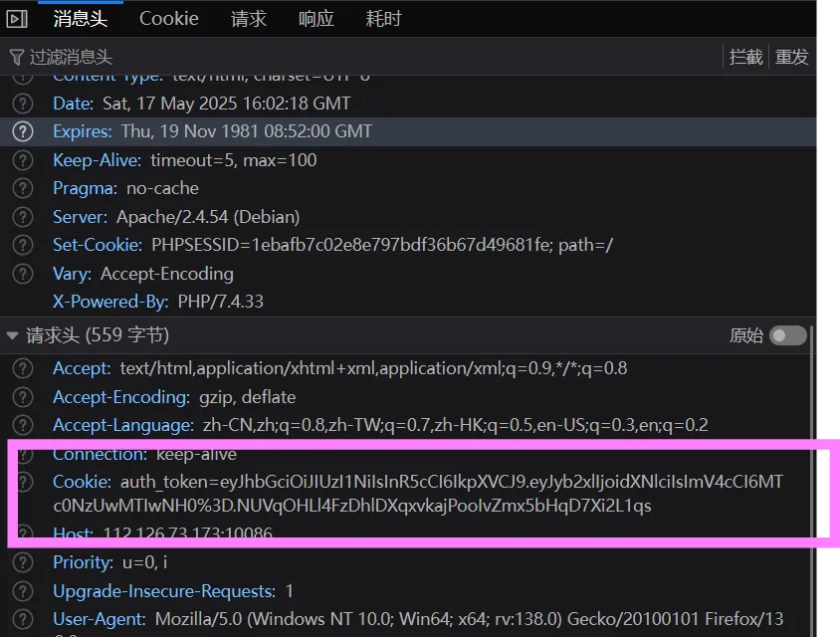Open help icon for Accept-Encoding header
The image size is (840, 637).
23,397
